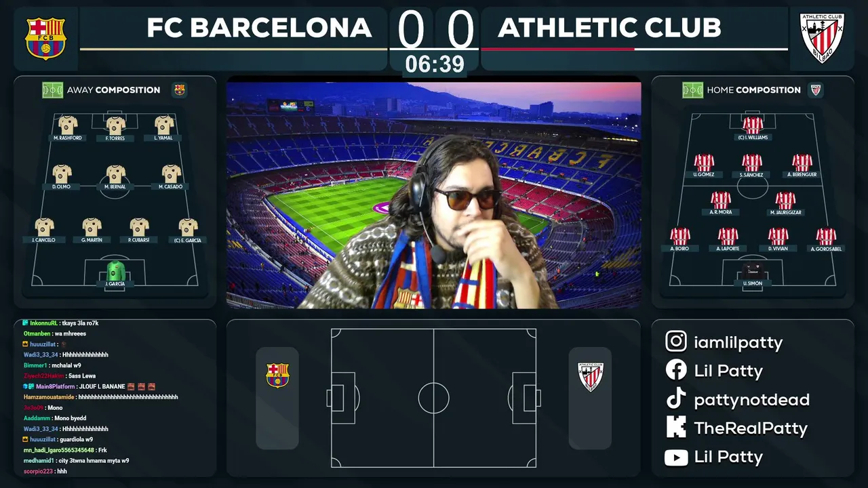Click the streamer webcam video feed
Viewport: 868px width, 488px height.
(433, 196)
